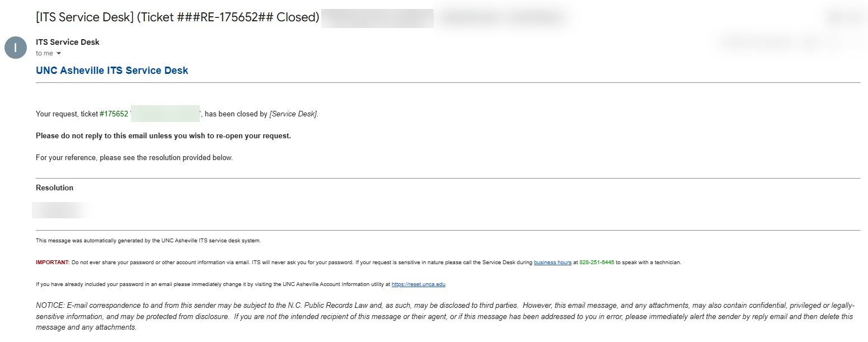The width and height of the screenshot is (868, 342).
Task: Select the email subject line with ticket RE-175652
Action: [177, 17]
